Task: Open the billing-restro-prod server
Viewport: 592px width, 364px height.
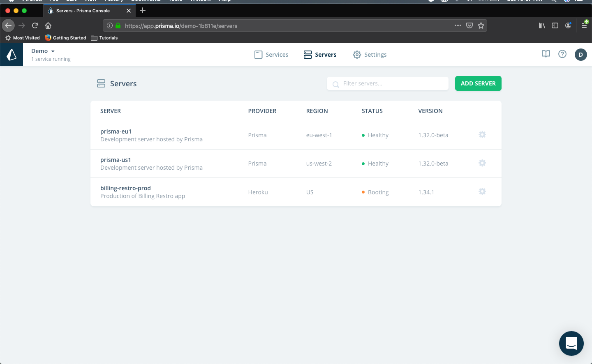Action: coord(125,188)
